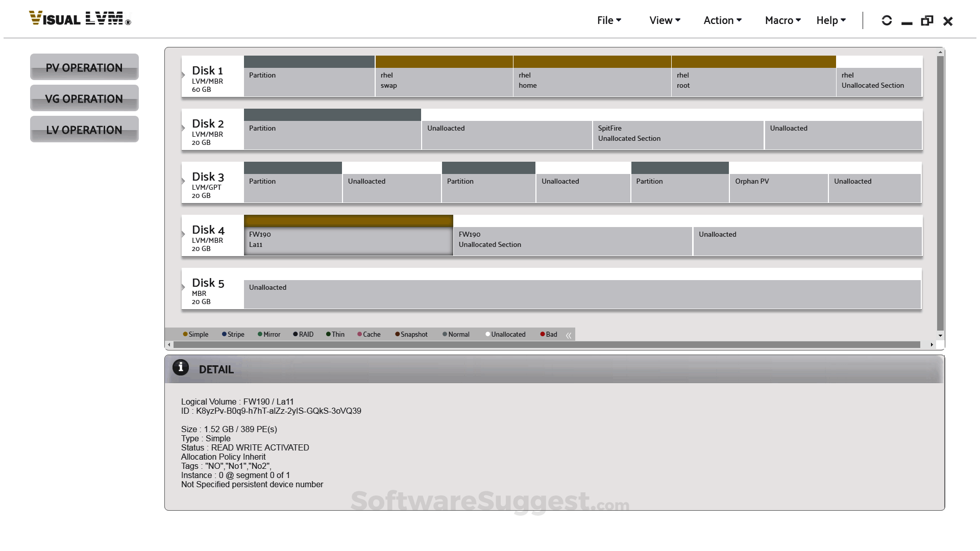Expand Disk 1 using its side arrow

click(183, 74)
